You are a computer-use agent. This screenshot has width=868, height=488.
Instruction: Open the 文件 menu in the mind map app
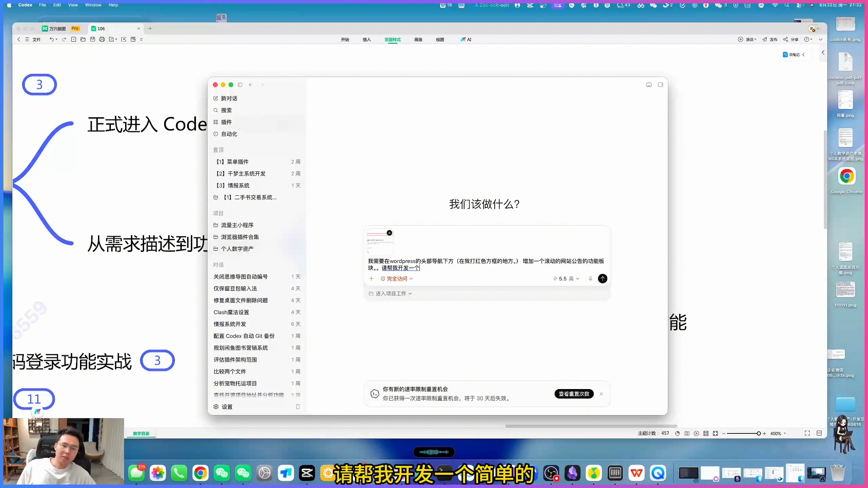33,39
